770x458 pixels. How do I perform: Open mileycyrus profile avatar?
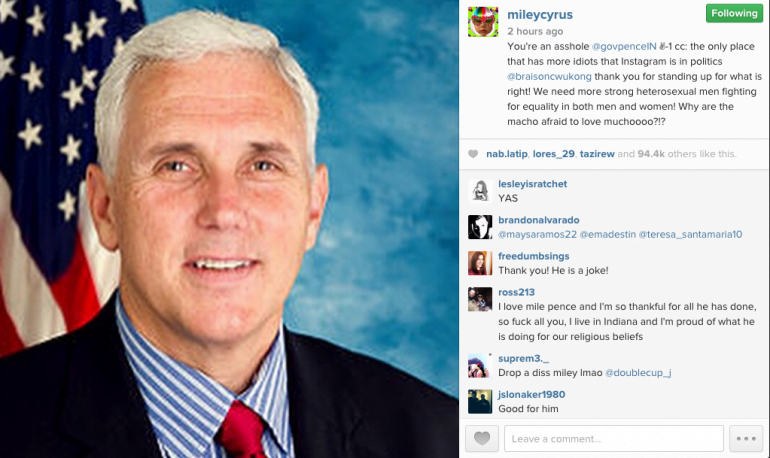tap(483, 22)
